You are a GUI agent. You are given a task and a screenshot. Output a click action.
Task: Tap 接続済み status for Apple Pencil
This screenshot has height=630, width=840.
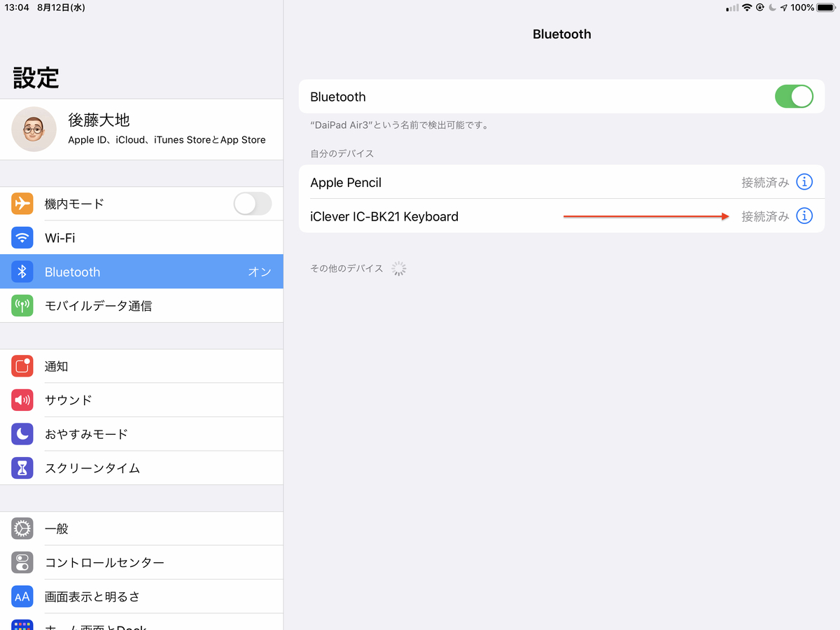pyautogui.click(x=765, y=183)
